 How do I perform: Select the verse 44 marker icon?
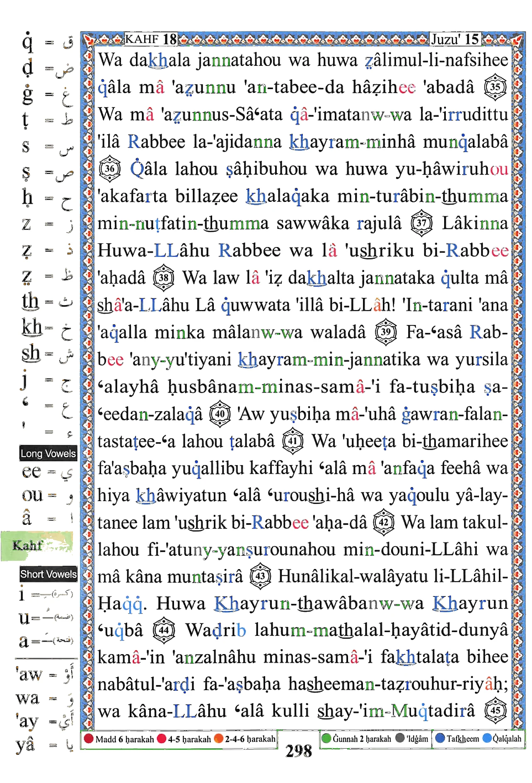click(164, 631)
